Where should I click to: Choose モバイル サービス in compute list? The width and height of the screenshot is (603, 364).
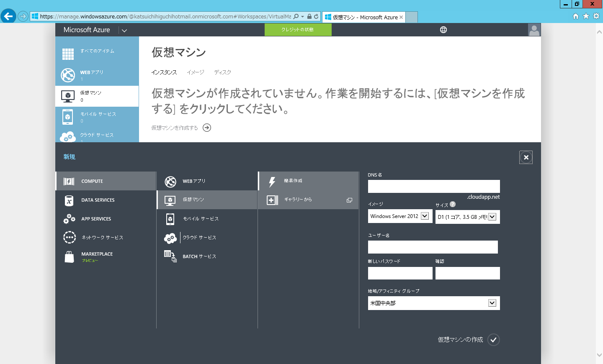[207, 219]
